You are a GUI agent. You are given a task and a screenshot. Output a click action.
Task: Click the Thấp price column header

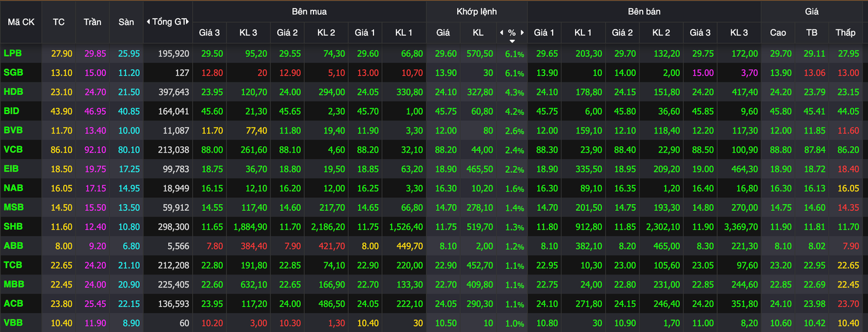(846, 32)
